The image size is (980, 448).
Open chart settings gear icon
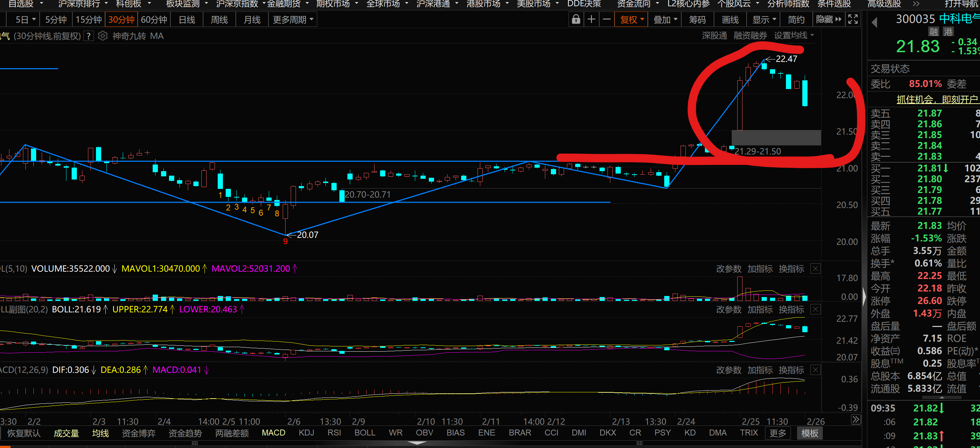pos(102,36)
